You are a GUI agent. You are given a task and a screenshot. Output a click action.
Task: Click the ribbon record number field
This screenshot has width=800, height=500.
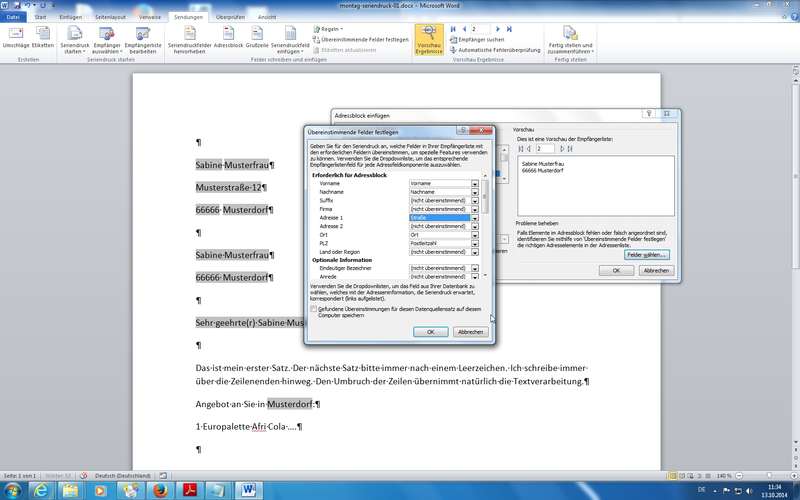pyautogui.click(x=480, y=29)
